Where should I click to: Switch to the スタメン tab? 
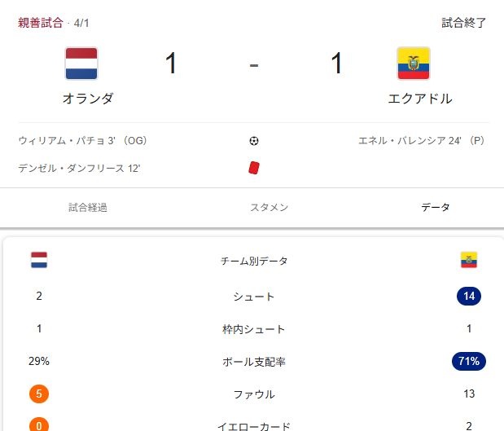pos(269,208)
